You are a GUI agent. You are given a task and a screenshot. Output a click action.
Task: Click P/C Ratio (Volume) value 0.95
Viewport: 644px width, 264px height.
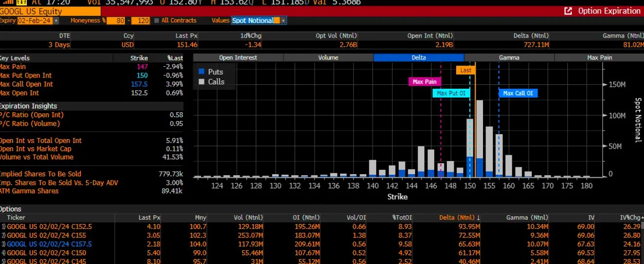point(175,123)
